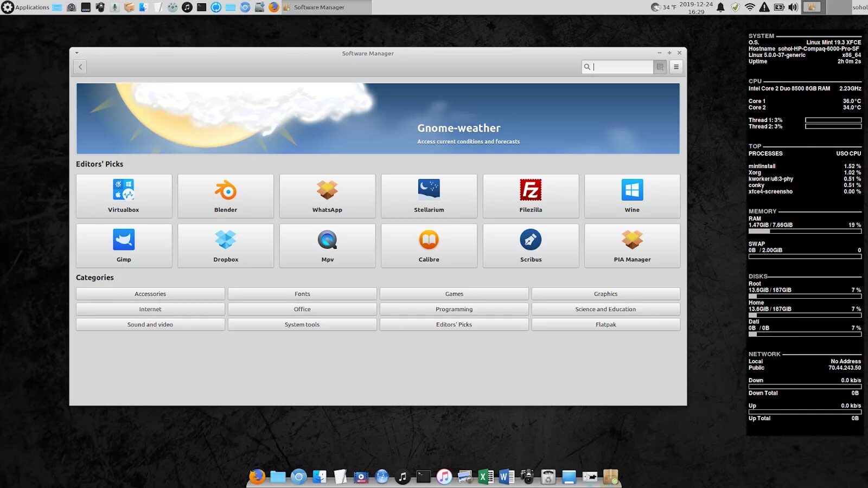
Task: Launch Firefox from the top panel launcher
Action: pos(273,7)
